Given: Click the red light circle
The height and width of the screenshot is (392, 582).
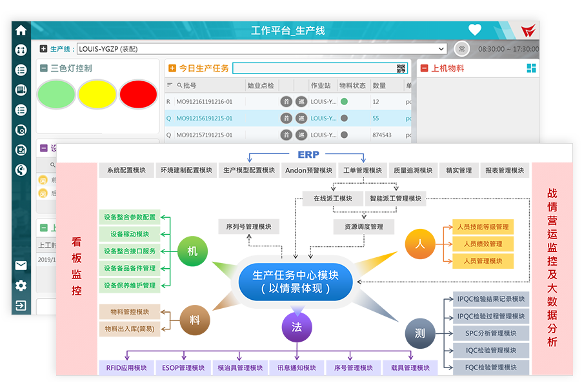Looking at the screenshot, I should (x=137, y=94).
